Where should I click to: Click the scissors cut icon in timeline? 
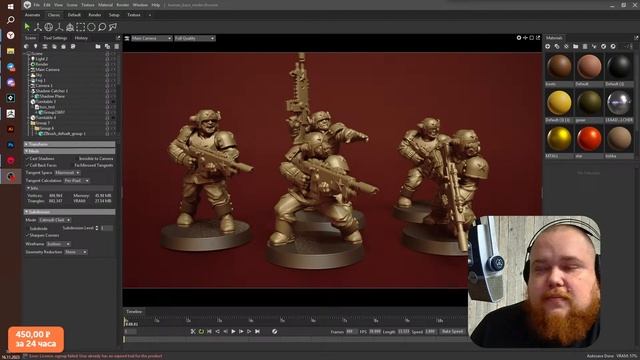(193, 331)
